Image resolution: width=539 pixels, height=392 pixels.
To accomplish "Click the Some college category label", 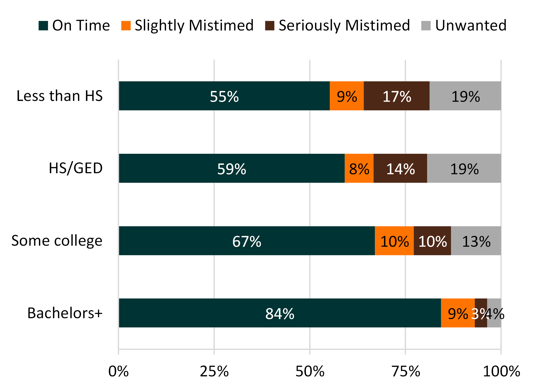I will (57, 241).
